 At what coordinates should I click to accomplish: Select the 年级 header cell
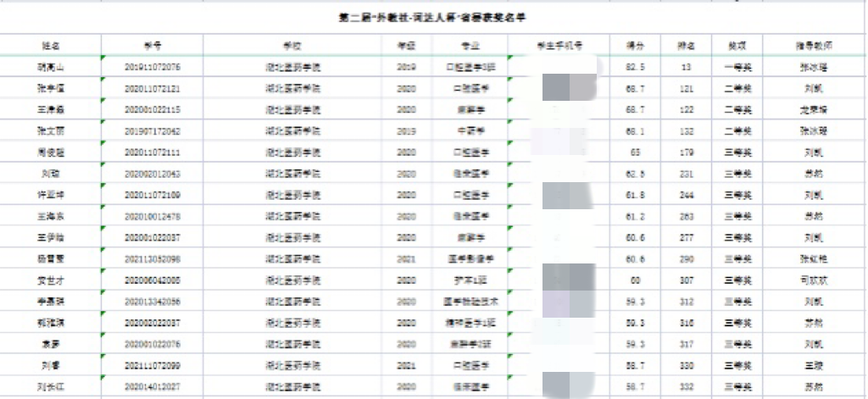coord(406,45)
